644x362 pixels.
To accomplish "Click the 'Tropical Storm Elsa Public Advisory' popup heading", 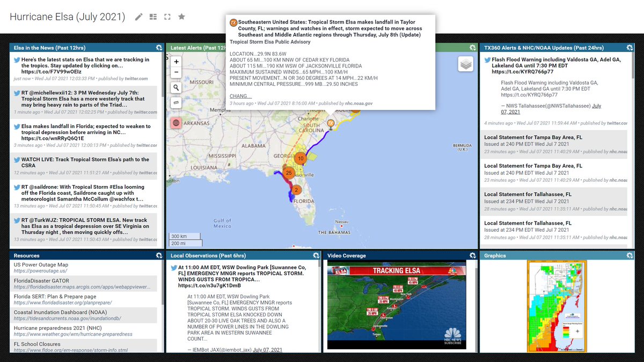I will click(270, 42).
